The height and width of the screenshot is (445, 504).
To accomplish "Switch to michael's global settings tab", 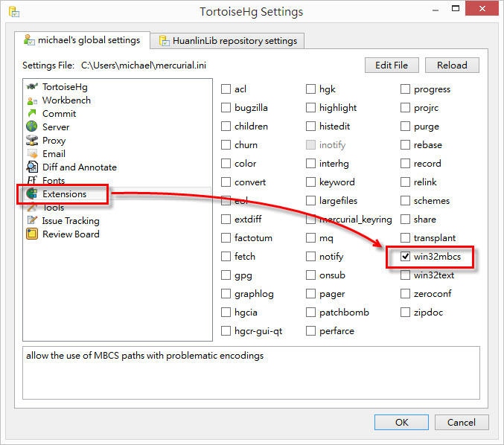I will pyautogui.click(x=83, y=40).
